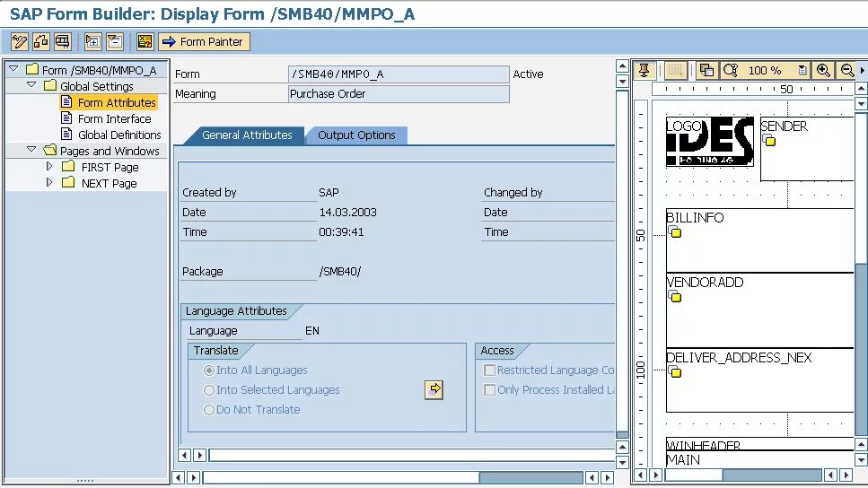Click the document icon beside Form Interface
This screenshot has height=488, width=868.
coord(66,118)
